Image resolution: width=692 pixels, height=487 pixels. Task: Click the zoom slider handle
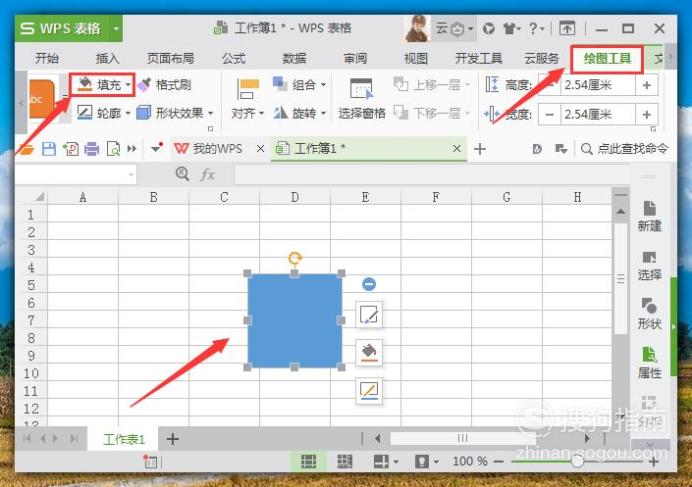[577, 461]
